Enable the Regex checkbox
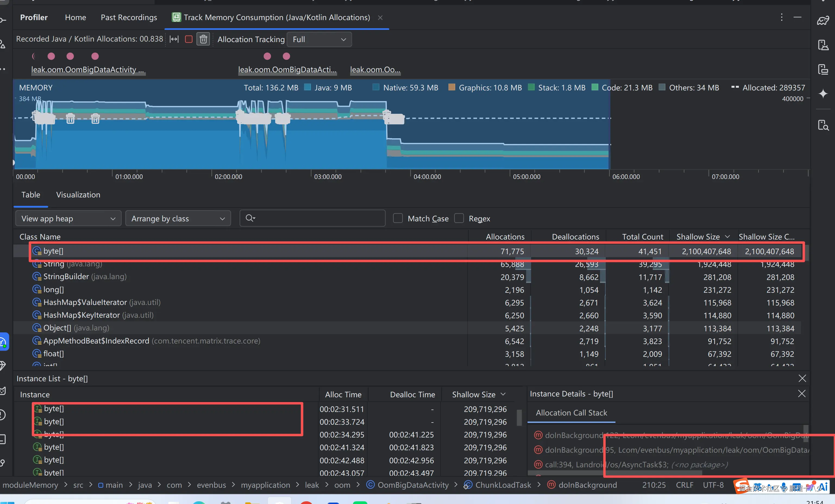Viewport: 835px width, 504px height. (x=459, y=219)
